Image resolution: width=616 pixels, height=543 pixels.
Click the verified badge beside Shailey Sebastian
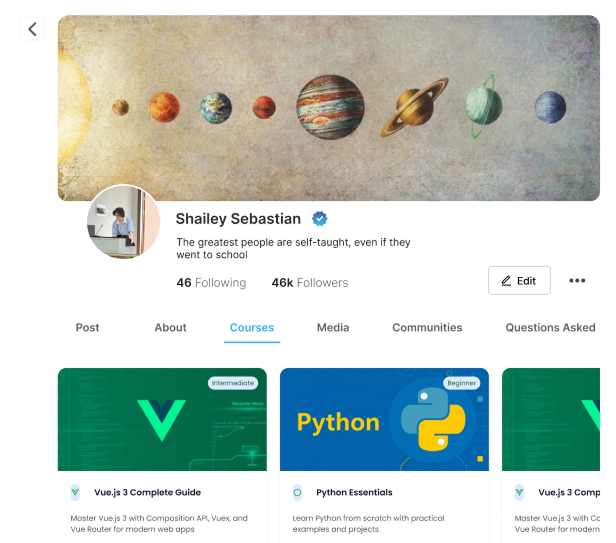click(x=320, y=219)
